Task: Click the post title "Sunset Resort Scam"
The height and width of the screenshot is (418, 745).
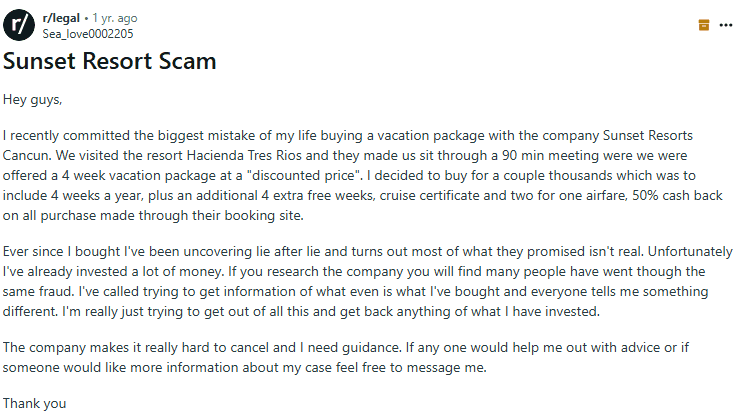Action: pos(110,62)
